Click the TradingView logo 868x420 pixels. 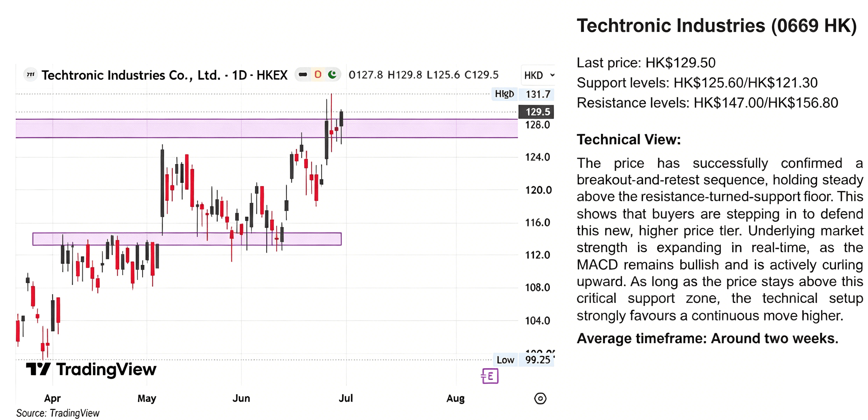coord(91,369)
